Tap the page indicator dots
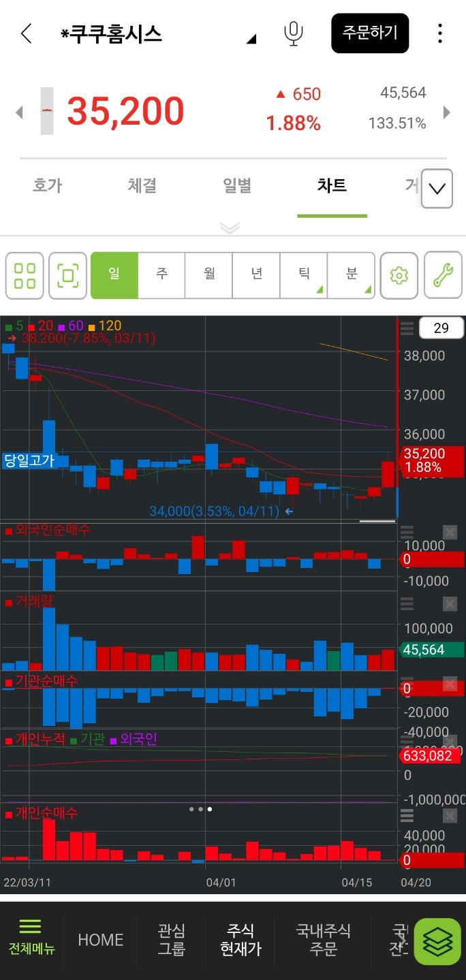The width and height of the screenshot is (466, 980). pos(201,809)
